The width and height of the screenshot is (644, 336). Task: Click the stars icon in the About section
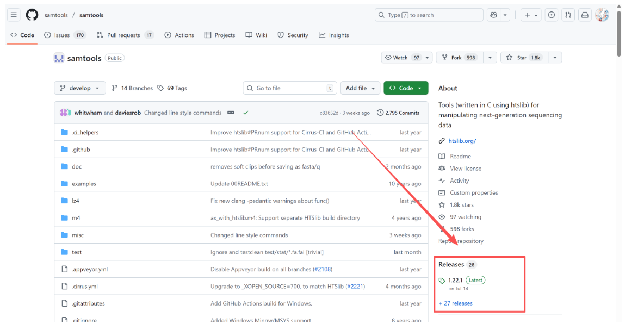(x=442, y=204)
